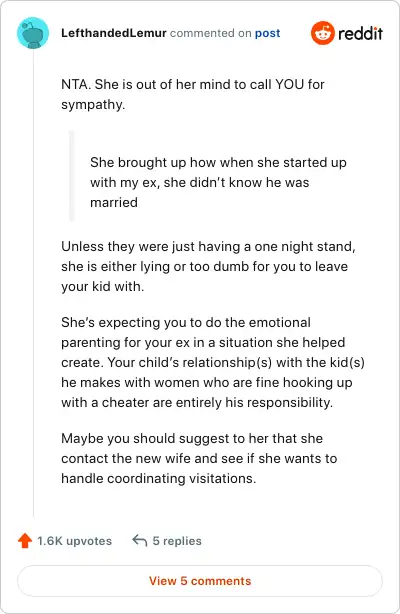Click the "1.6K upvotes" count
400x614 pixels.
pyautogui.click(x=74, y=541)
